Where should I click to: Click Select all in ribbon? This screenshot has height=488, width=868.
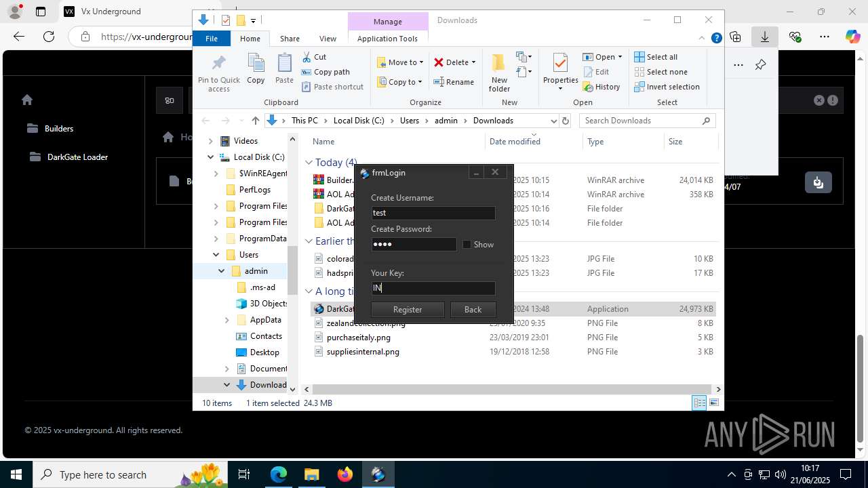(656, 57)
